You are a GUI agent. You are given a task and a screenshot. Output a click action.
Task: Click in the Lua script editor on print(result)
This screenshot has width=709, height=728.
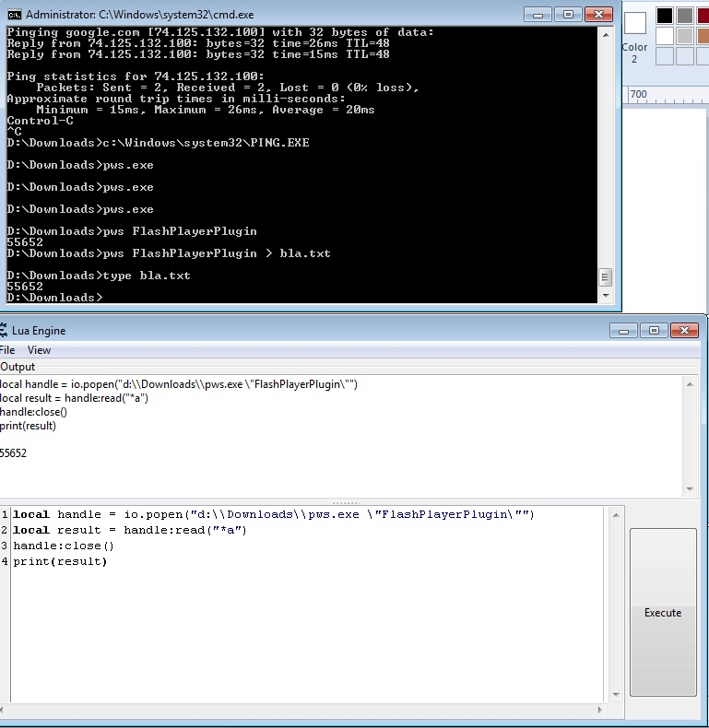(60, 561)
